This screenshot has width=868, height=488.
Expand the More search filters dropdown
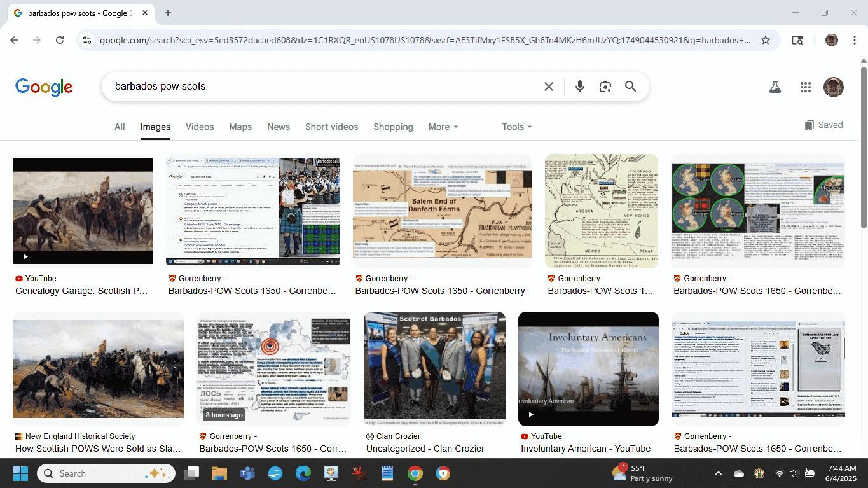443,127
